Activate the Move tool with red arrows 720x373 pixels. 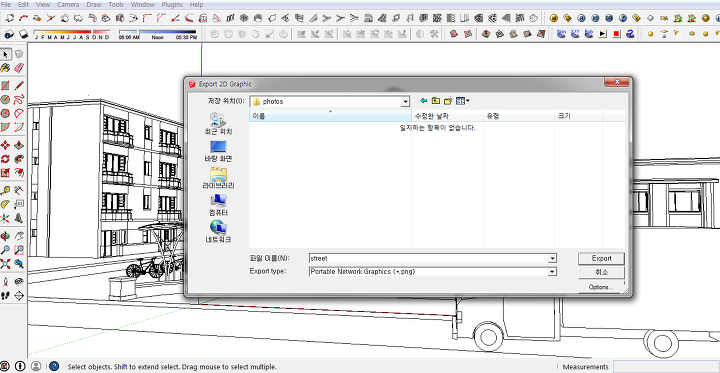tap(6, 146)
